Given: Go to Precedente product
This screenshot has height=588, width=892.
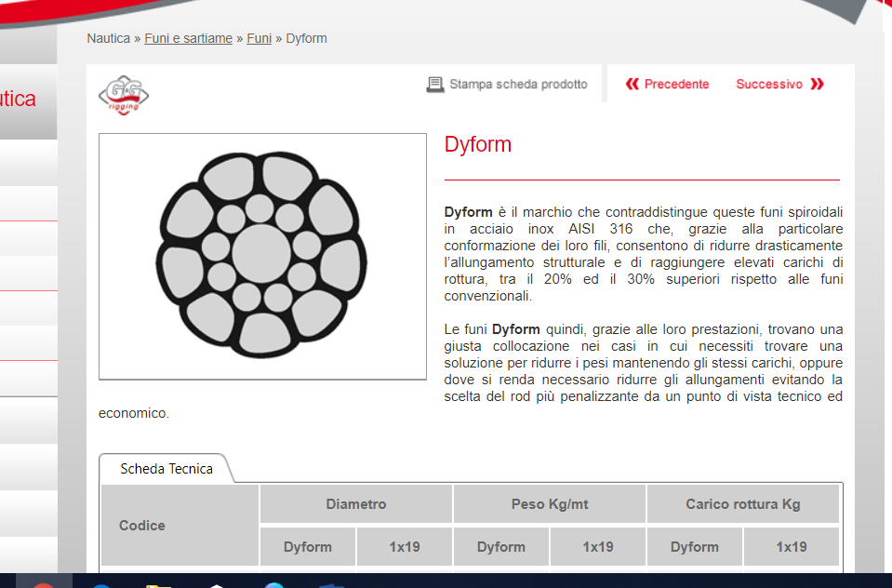Looking at the screenshot, I should [676, 85].
